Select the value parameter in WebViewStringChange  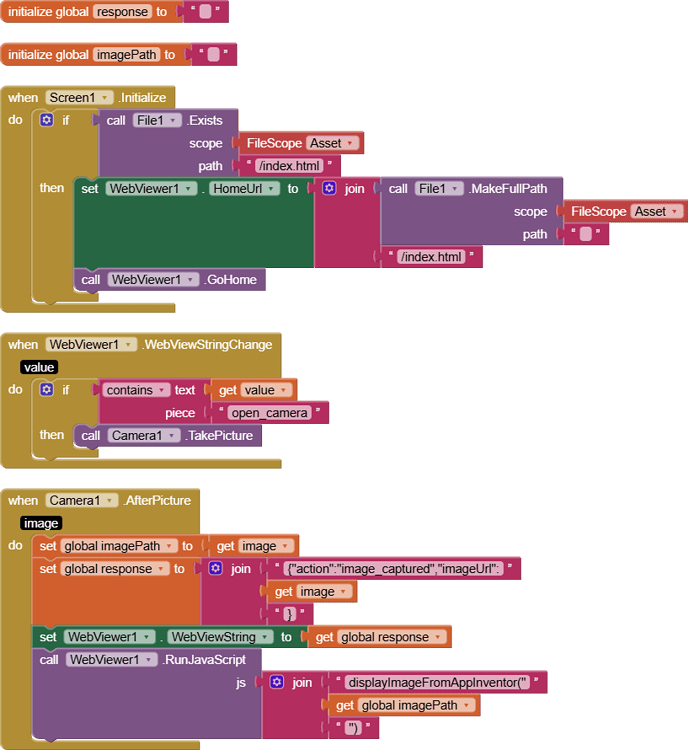(x=39, y=367)
